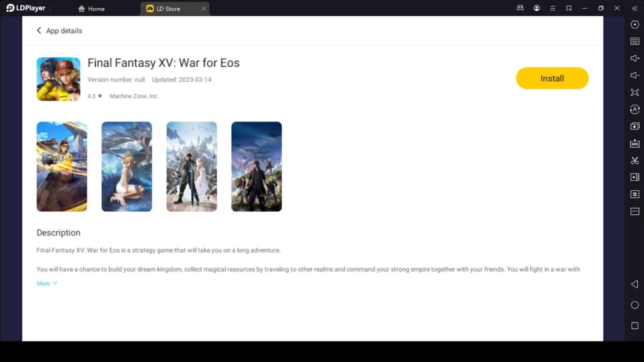Viewport: 644px width, 362px height.
Task: Collapse the right sidebar with the double-chevron
Action: 635,8
